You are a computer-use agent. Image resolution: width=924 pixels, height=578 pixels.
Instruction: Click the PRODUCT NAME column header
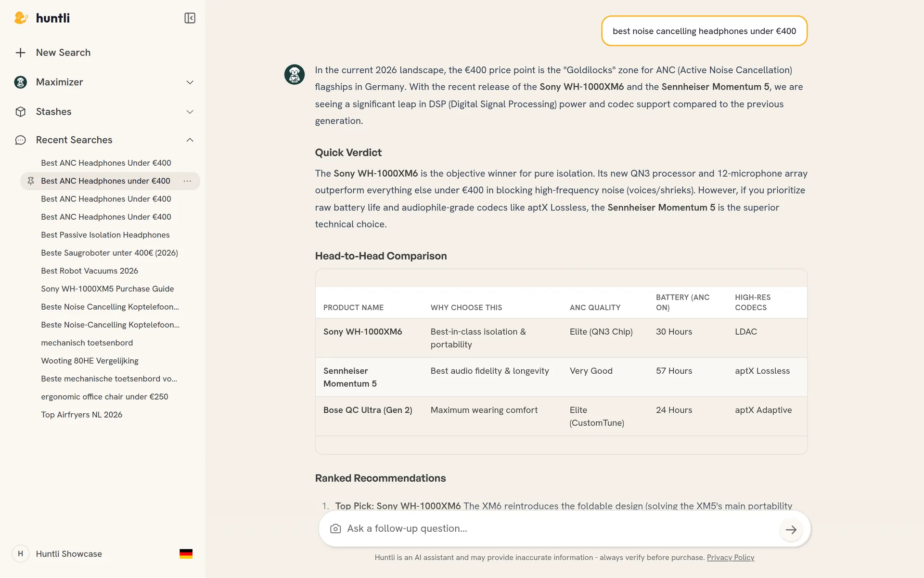click(353, 308)
